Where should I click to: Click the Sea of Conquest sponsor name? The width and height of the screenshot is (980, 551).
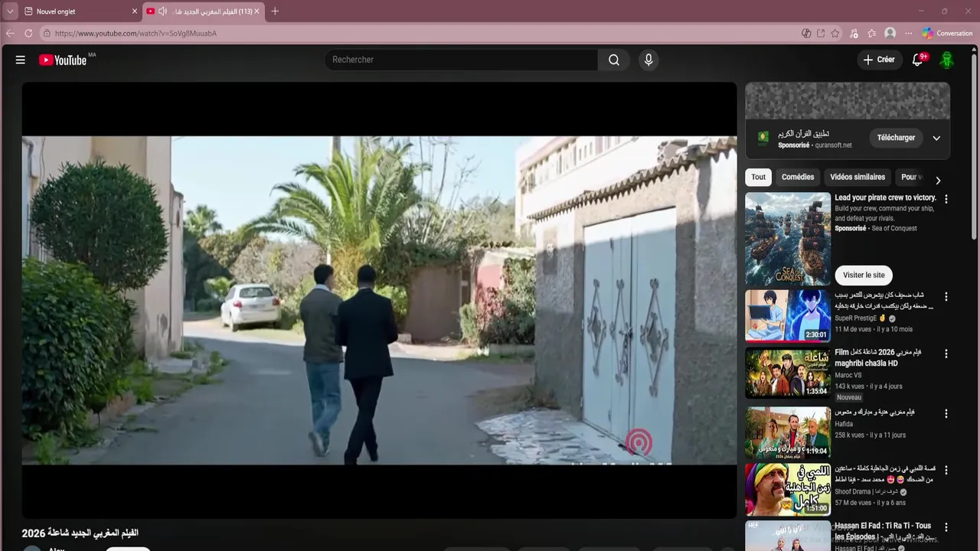(893, 228)
